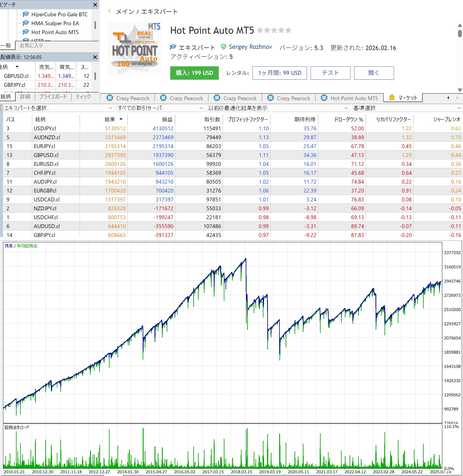463x476 pixels.
Task: Open the 銘柄 header dropdown in market watch
Action: click(x=17, y=67)
